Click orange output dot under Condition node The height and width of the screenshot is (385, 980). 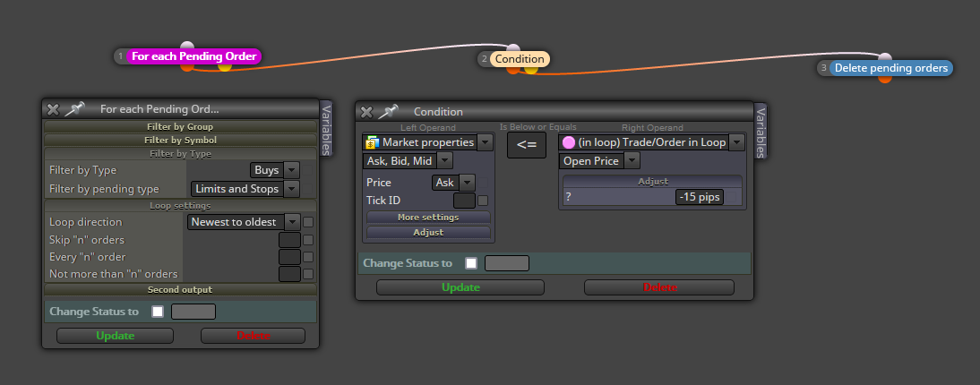513,69
